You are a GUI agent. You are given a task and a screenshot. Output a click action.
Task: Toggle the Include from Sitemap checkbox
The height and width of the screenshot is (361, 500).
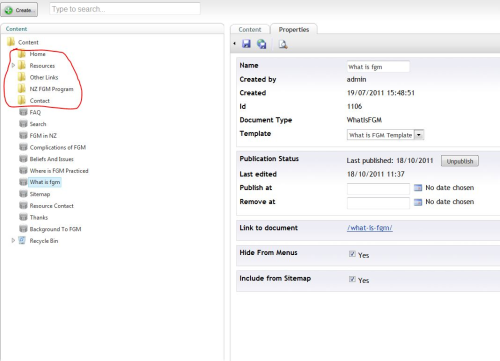pyautogui.click(x=352, y=279)
